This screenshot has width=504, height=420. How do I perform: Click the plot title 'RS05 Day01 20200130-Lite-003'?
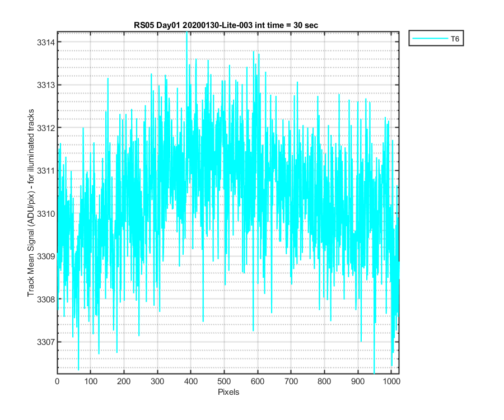pos(226,25)
